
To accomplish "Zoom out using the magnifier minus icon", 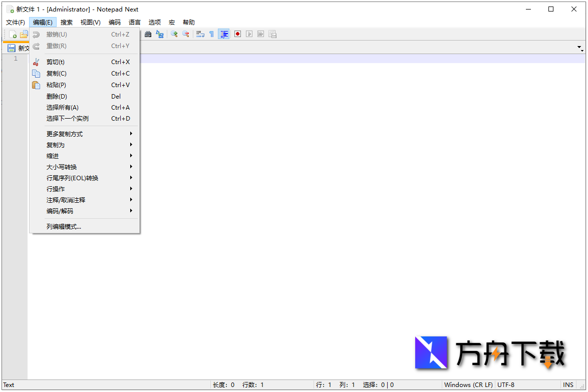I will (186, 34).
